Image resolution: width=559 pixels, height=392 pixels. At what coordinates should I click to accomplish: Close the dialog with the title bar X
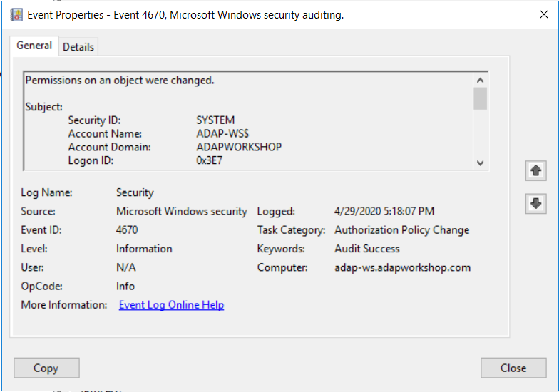(544, 14)
